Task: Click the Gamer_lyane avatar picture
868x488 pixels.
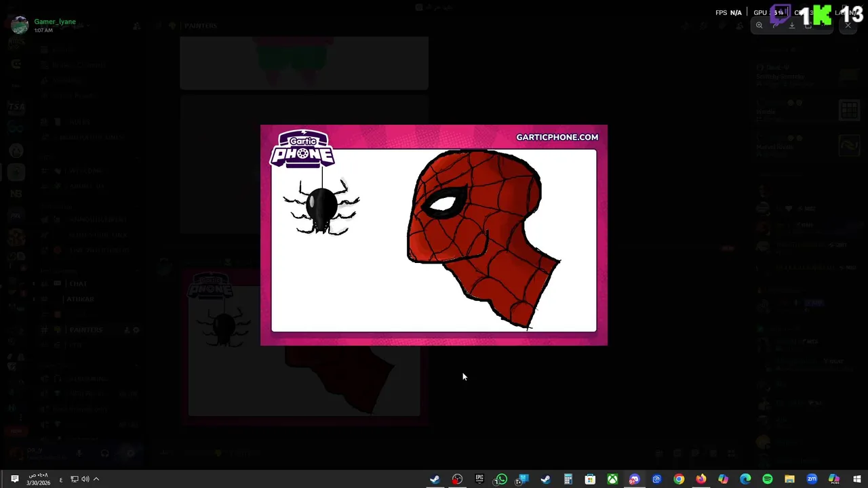Action: [20, 25]
